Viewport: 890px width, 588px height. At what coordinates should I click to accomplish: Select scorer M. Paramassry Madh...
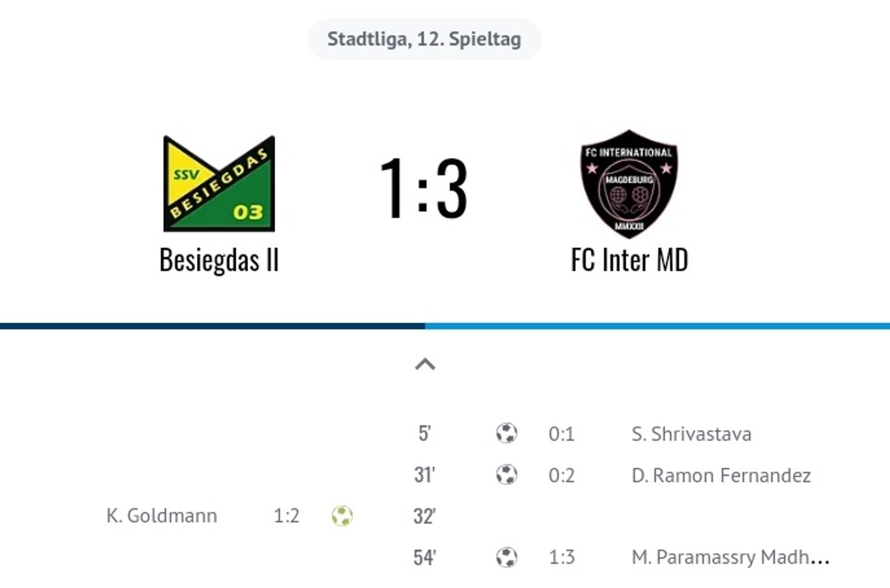point(730,557)
